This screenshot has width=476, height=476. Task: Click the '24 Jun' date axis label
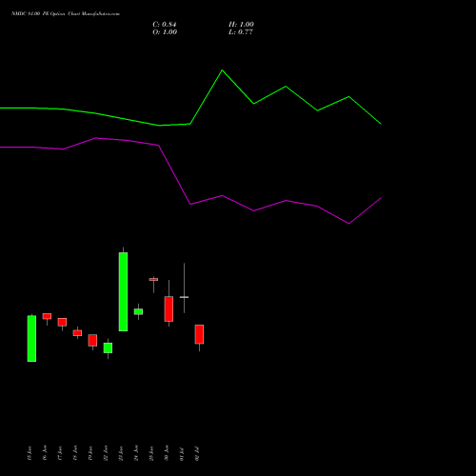point(136,453)
